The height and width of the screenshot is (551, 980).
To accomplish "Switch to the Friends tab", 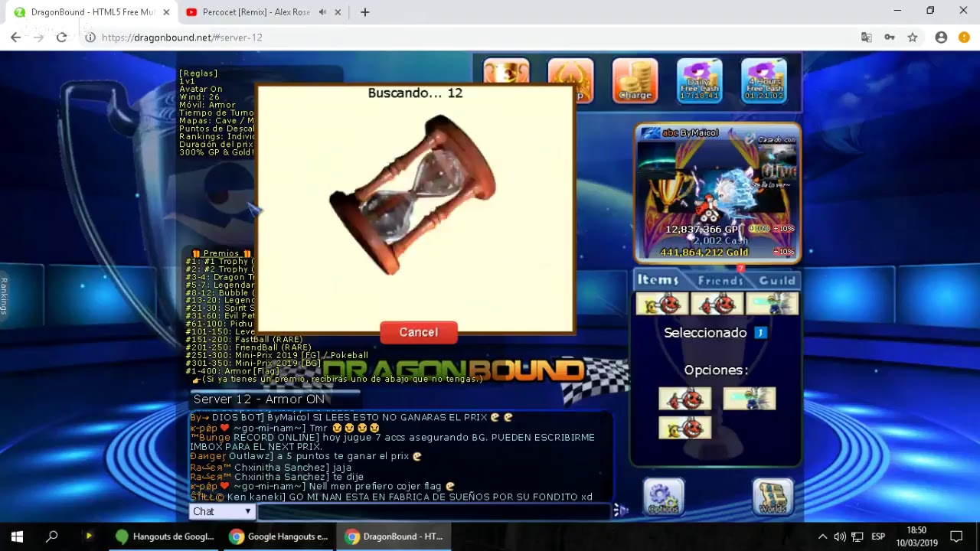I will click(720, 280).
